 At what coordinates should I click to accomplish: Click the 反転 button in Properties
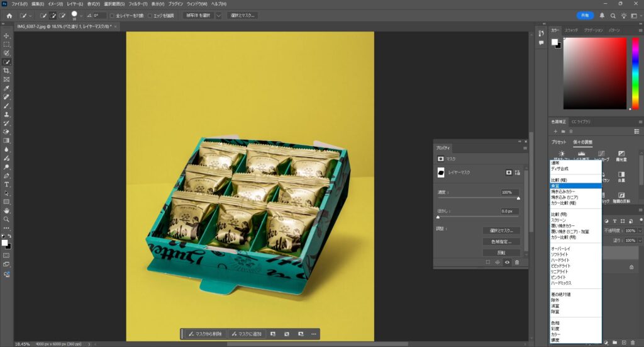pyautogui.click(x=501, y=253)
